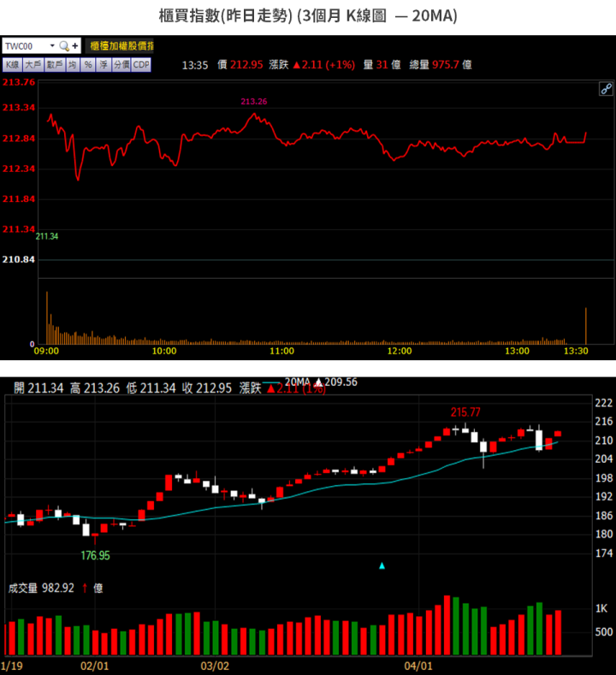Toggle the 均 average line button
The height and width of the screenshot is (675, 616).
73,65
